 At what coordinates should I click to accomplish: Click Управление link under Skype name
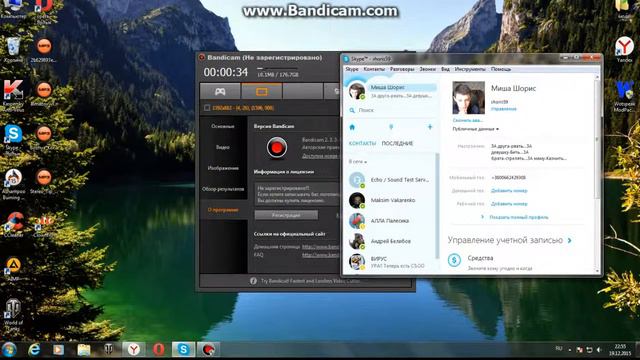coord(503,109)
